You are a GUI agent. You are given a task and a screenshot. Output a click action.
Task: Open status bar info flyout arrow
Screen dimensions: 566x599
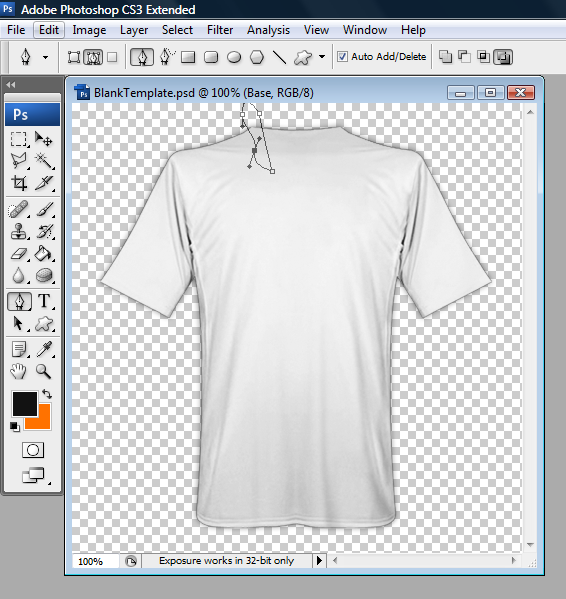(319, 561)
